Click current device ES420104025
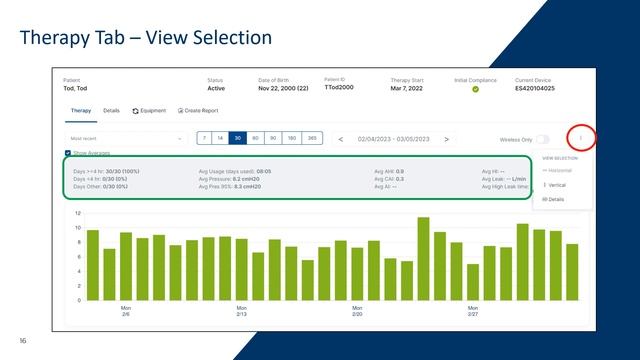 (x=535, y=88)
